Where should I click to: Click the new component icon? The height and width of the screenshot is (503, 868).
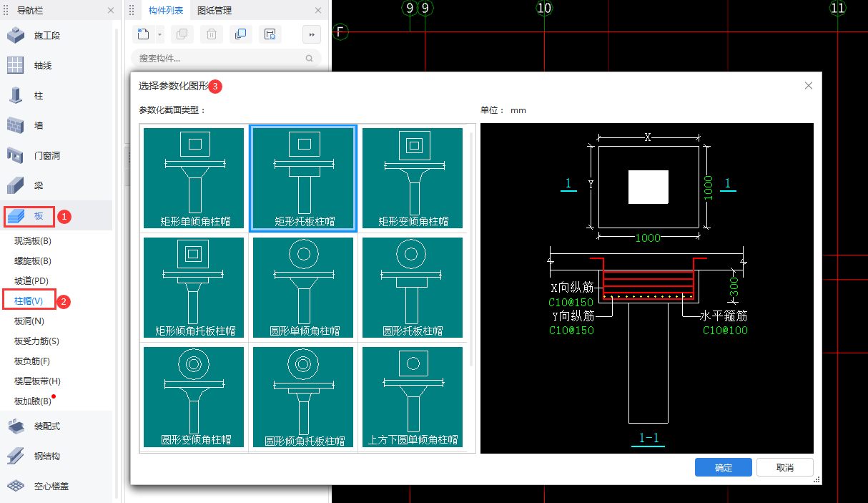tap(144, 34)
